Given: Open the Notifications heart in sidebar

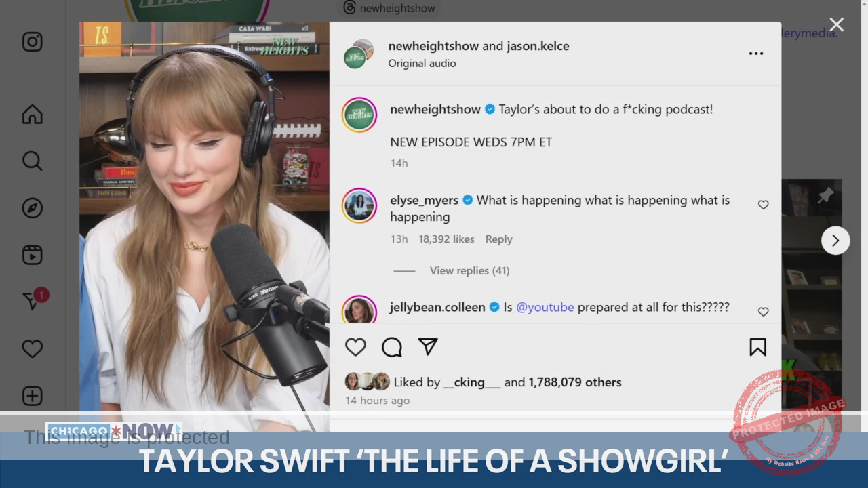Looking at the screenshot, I should tap(32, 349).
